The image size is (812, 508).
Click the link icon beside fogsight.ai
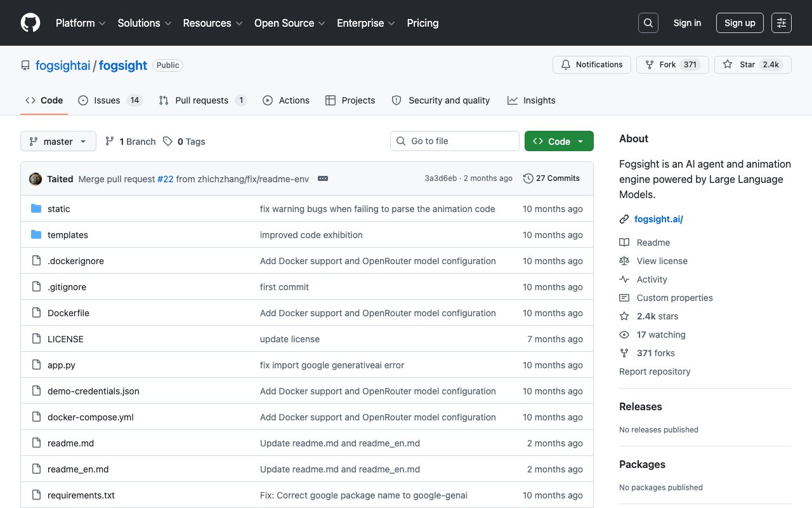tap(624, 220)
